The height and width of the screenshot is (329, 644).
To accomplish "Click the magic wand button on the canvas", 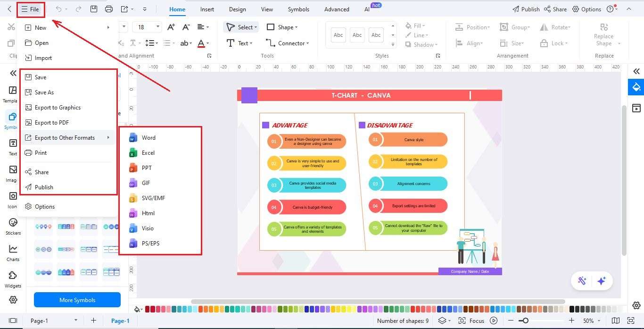I will (582, 281).
